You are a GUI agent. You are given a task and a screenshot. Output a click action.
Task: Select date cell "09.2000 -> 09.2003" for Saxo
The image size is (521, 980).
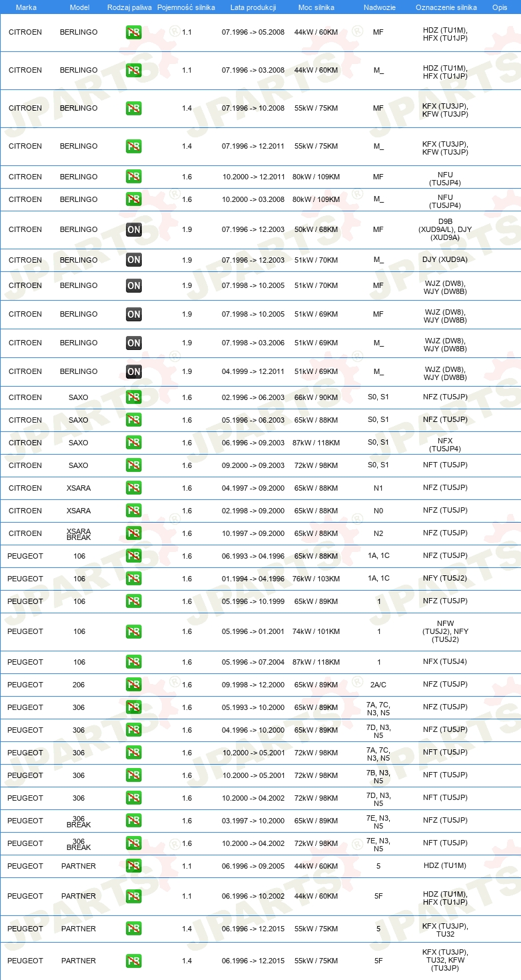point(253,465)
